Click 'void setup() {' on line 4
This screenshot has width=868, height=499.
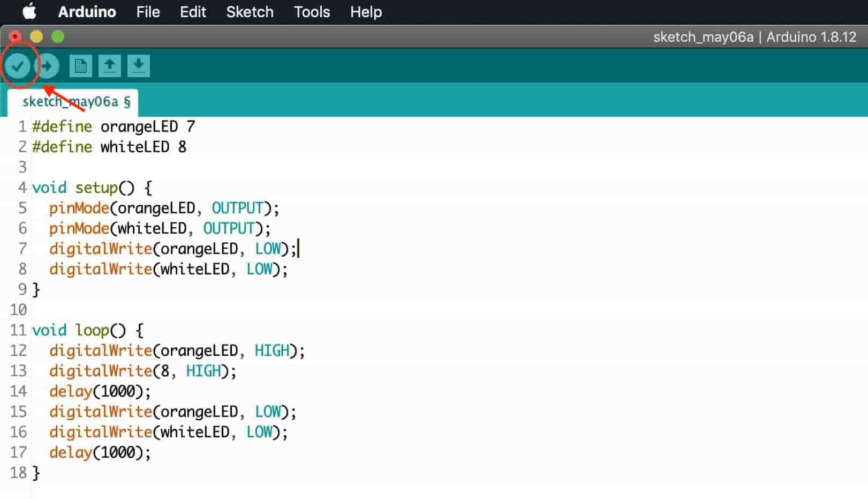(92, 188)
